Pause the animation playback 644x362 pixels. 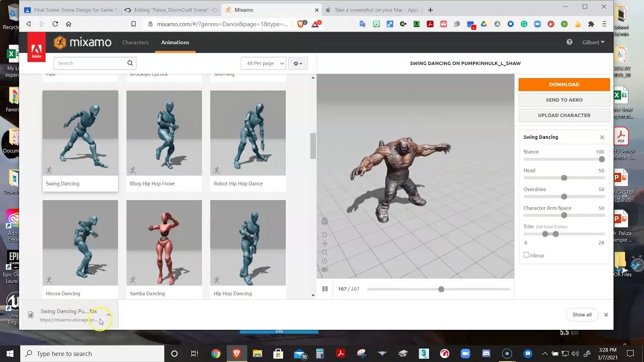point(325,289)
